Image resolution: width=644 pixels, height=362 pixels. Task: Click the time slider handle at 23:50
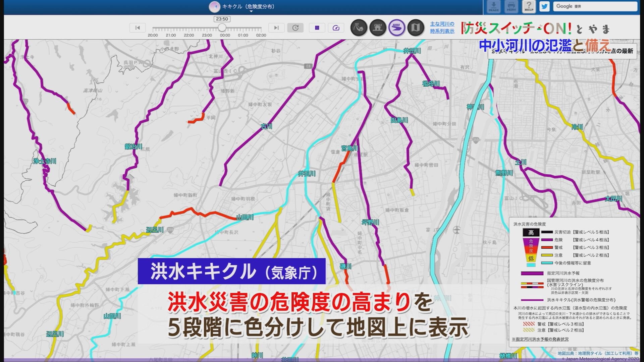coord(222,27)
